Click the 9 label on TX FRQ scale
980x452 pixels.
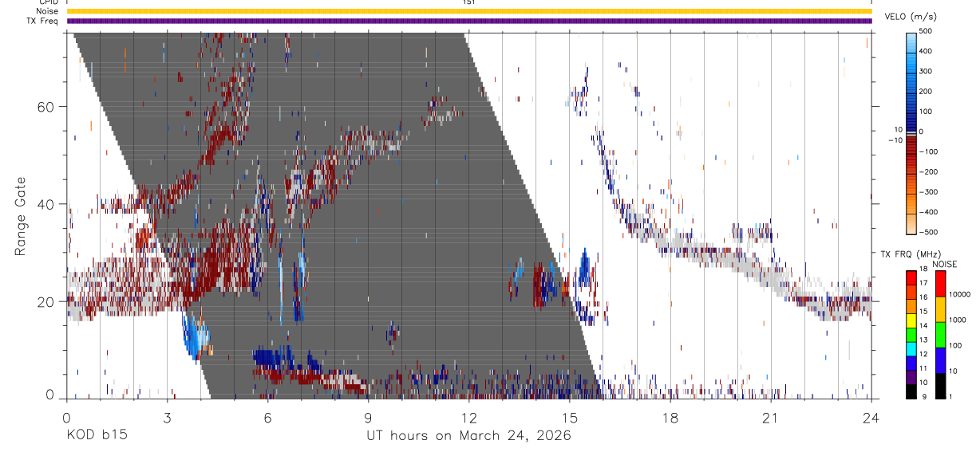924,396
